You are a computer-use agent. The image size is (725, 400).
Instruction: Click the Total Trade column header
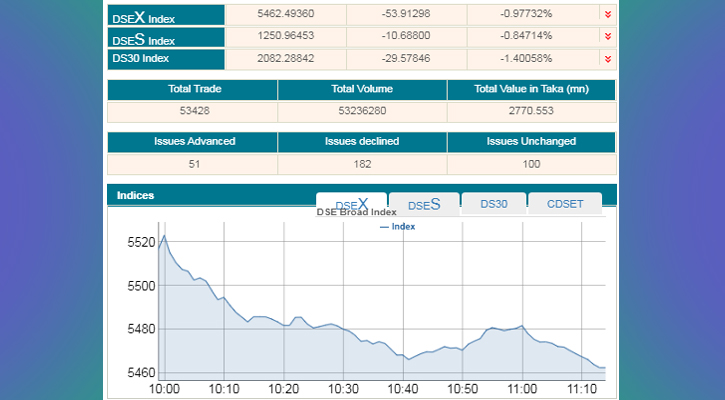[192, 90]
